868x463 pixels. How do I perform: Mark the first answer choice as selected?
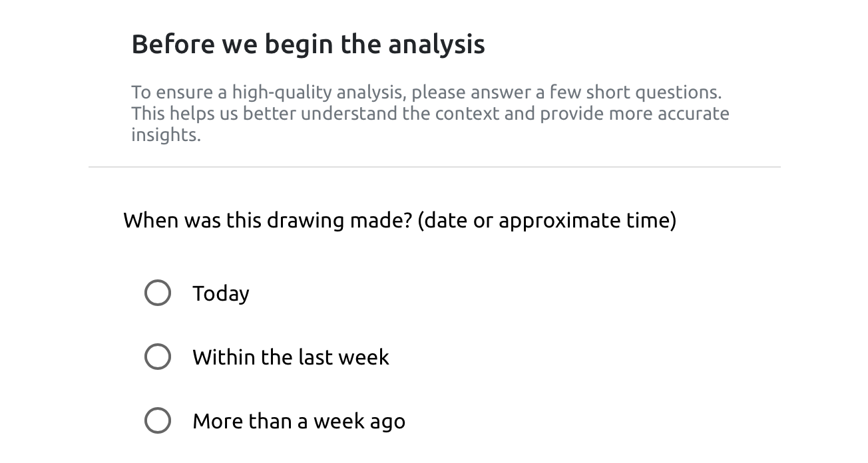point(157,293)
